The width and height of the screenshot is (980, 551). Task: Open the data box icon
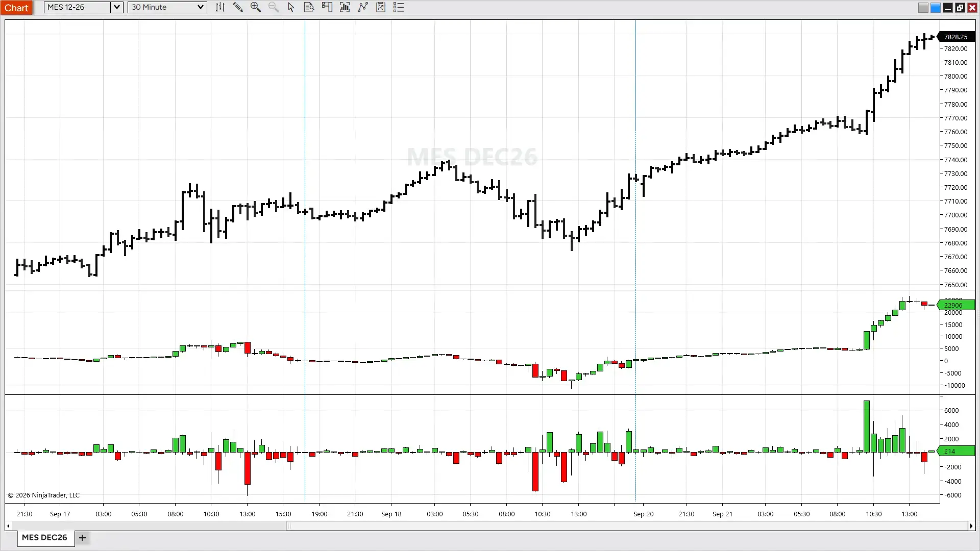[x=309, y=7]
